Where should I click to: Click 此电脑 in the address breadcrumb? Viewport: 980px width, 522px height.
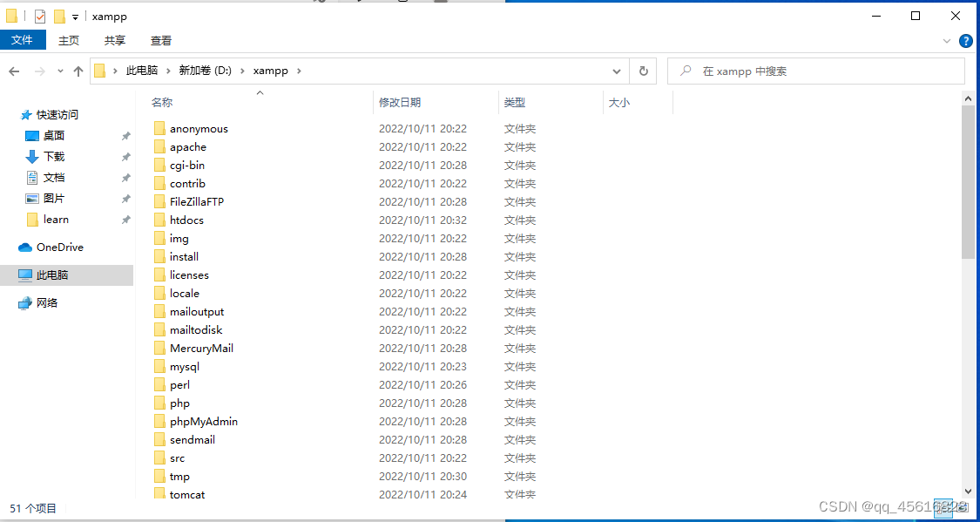(142, 71)
